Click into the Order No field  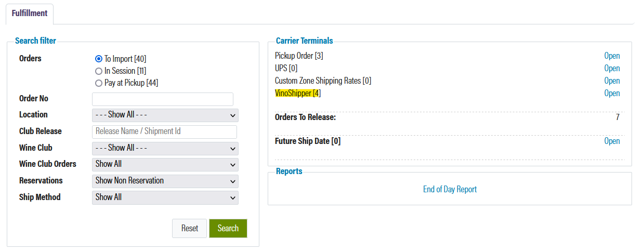pyautogui.click(x=163, y=99)
